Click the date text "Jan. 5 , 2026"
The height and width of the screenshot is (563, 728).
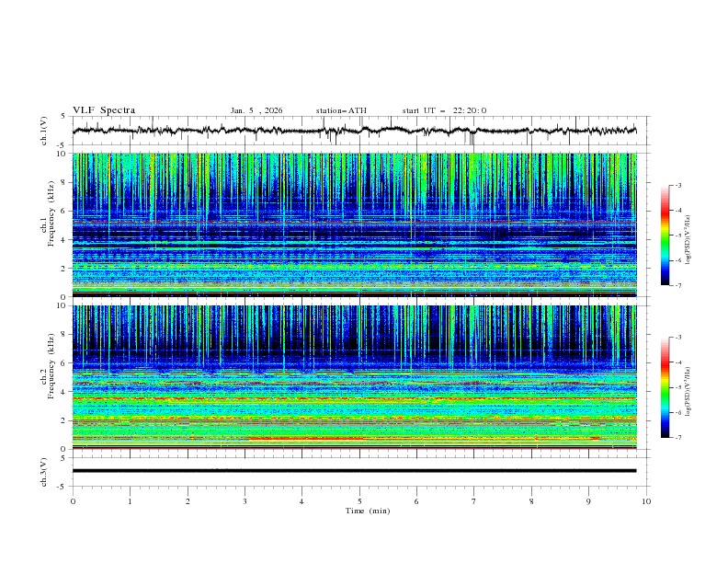[256, 110]
